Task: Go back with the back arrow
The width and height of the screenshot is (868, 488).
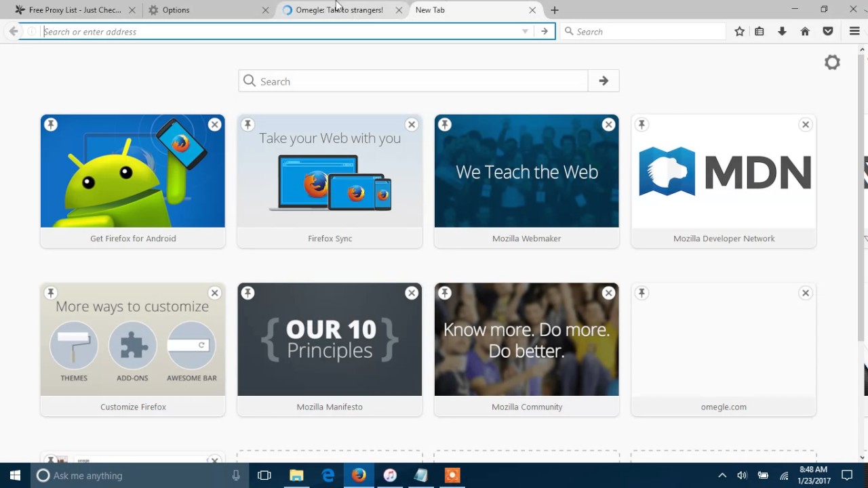Action: click(13, 31)
